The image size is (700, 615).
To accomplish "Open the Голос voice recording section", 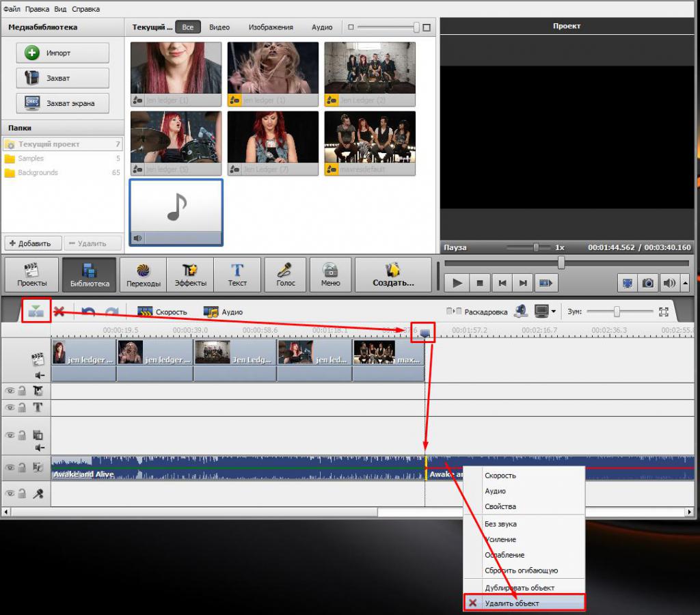I will [285, 275].
